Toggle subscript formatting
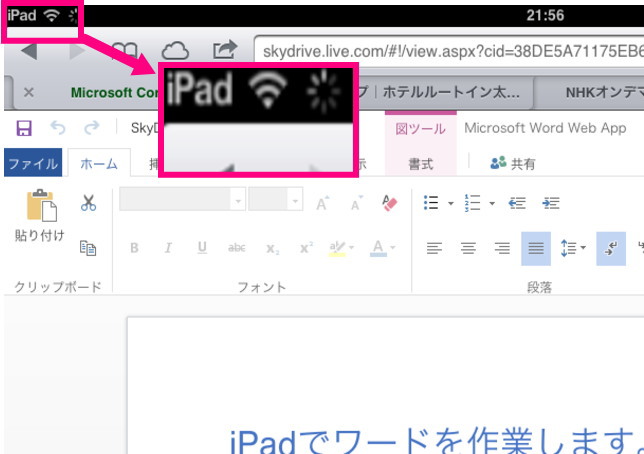The width and height of the screenshot is (644, 454). pyautogui.click(x=272, y=248)
